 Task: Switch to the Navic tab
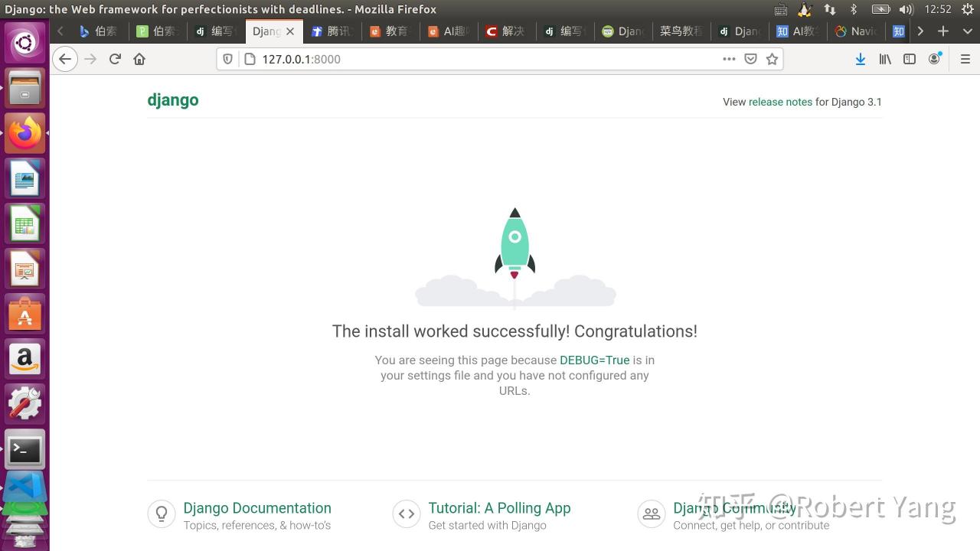tap(857, 31)
